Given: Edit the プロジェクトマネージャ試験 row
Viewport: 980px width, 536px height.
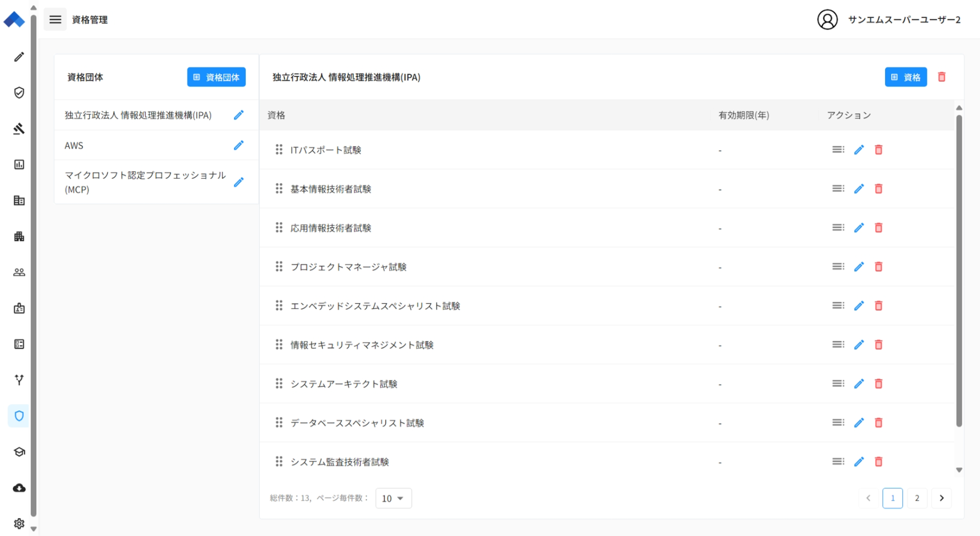Looking at the screenshot, I should 859,267.
